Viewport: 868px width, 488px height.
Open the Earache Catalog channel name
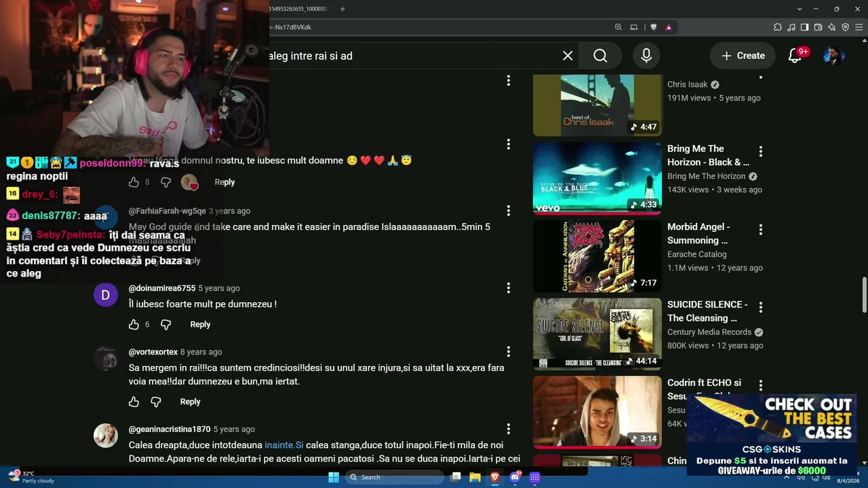point(696,254)
